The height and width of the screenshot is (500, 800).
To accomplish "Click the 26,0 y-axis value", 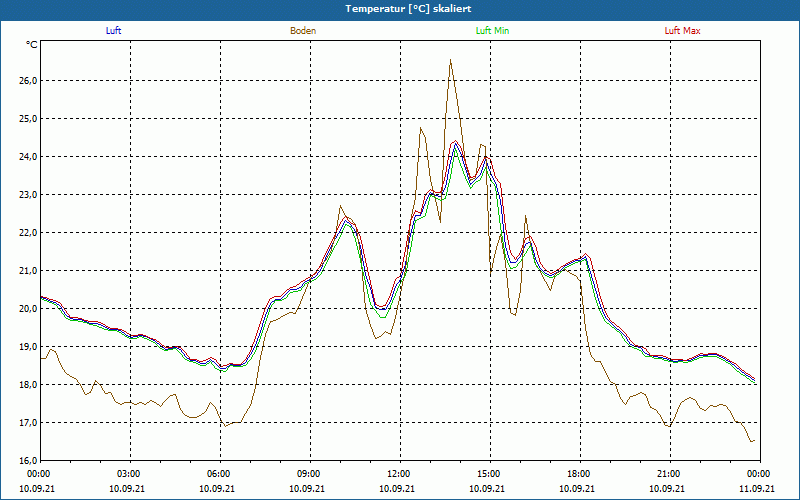I will (28, 81).
